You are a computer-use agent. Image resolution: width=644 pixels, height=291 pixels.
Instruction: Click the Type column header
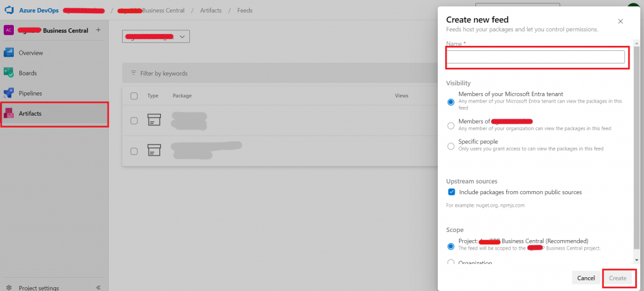coord(153,96)
